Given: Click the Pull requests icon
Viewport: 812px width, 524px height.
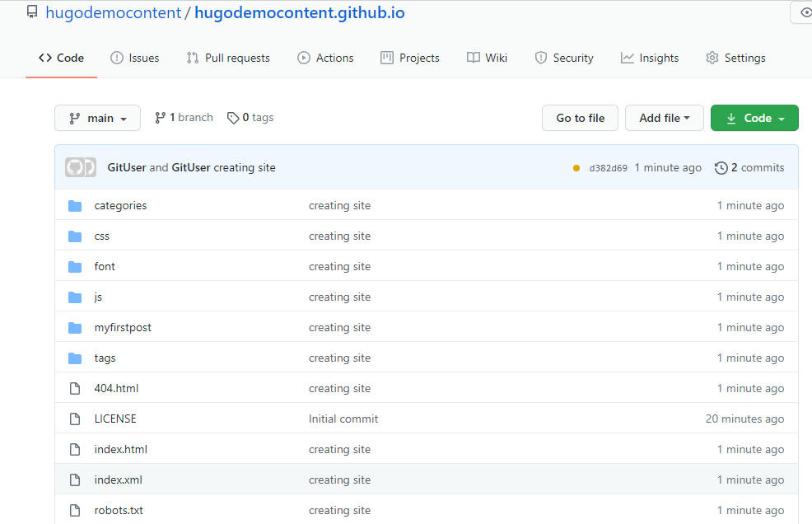Looking at the screenshot, I should pos(194,58).
